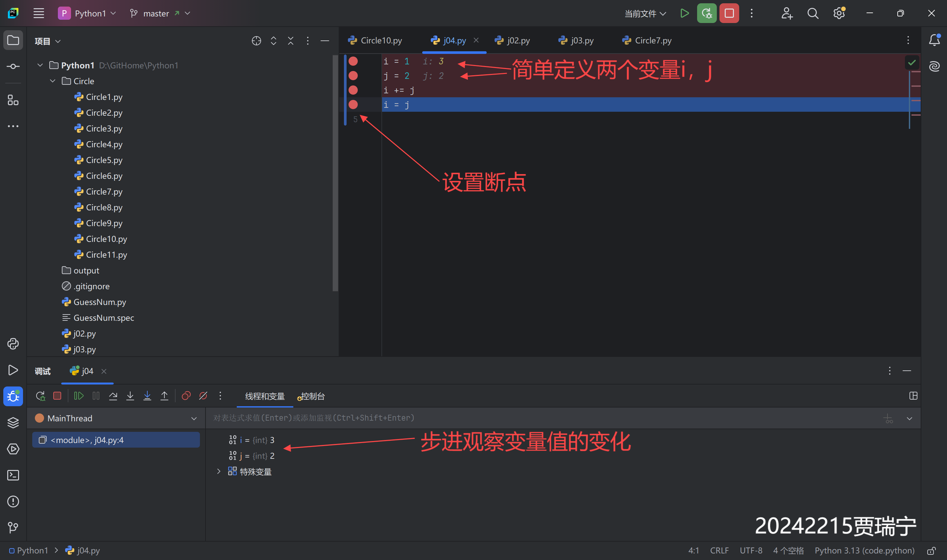Open the MainThread thread dropdown
Viewport: 947px width, 560px height.
(x=194, y=418)
